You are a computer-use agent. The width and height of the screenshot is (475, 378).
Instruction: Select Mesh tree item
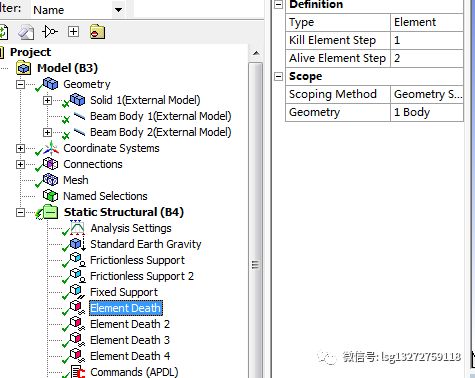pos(76,180)
